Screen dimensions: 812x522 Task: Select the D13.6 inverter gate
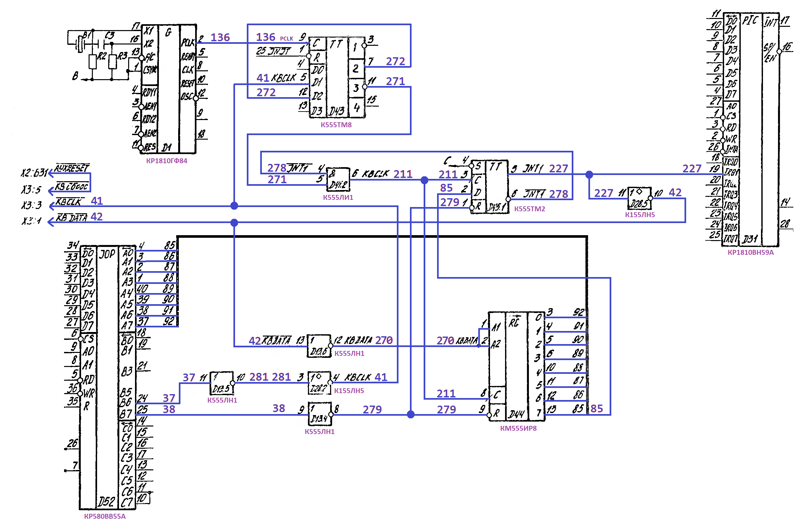[318, 346]
